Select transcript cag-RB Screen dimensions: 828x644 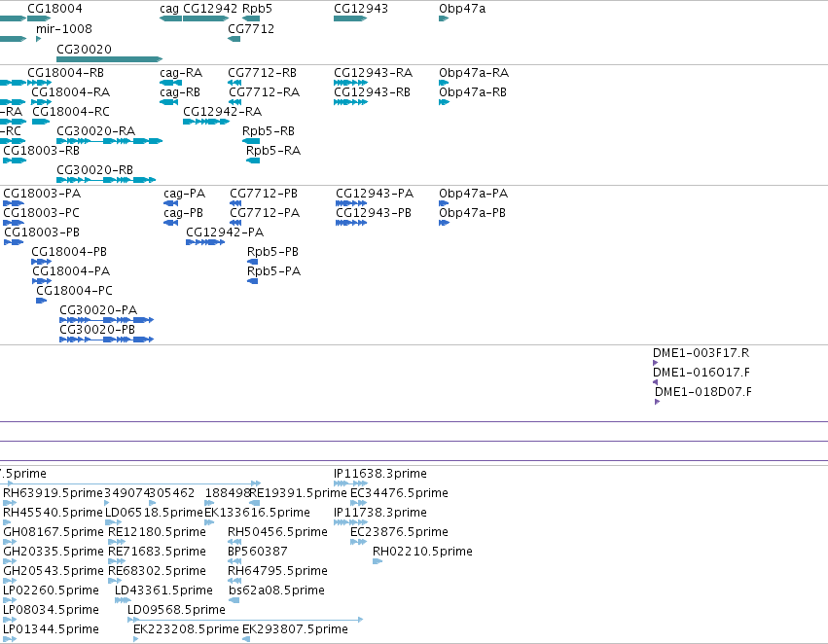point(180,92)
